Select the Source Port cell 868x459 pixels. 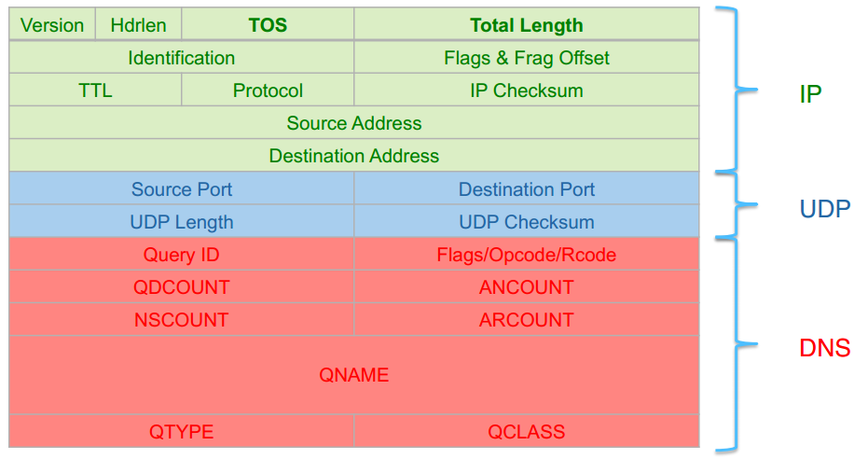tap(181, 189)
